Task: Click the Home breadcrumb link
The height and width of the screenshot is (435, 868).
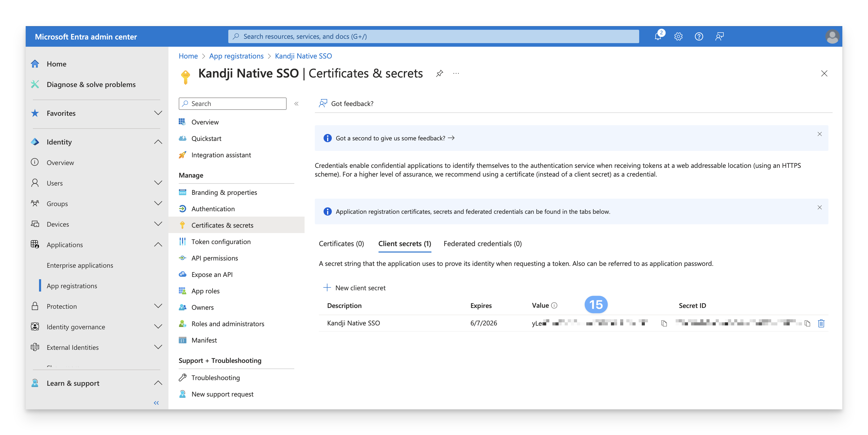Action: click(188, 56)
